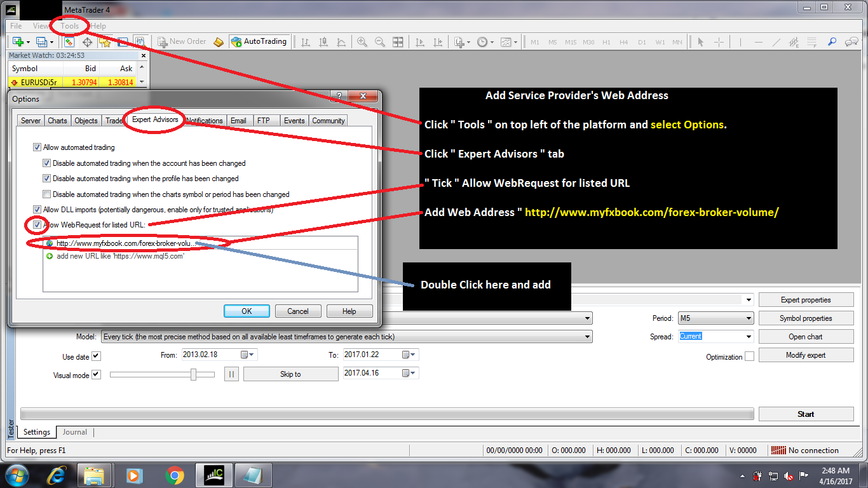The height and width of the screenshot is (488, 868).
Task: Toggle disable trading when profile changed
Action: coord(47,179)
